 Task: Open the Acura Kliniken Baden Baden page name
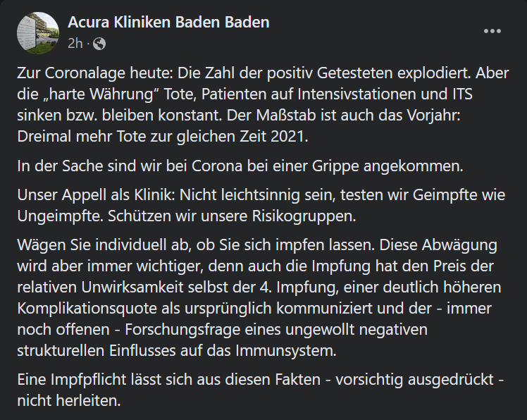point(168,23)
